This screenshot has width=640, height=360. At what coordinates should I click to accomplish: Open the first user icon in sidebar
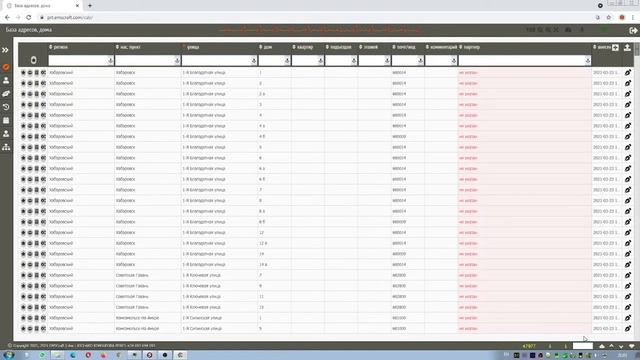click(x=6, y=80)
